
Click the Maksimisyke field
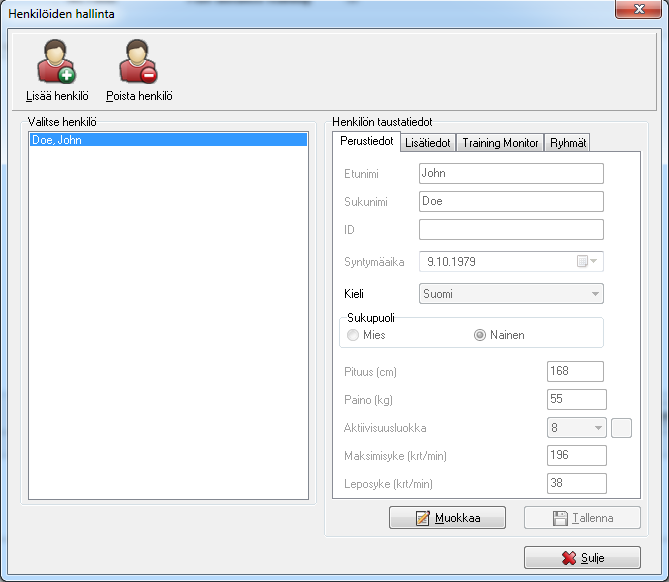point(576,455)
